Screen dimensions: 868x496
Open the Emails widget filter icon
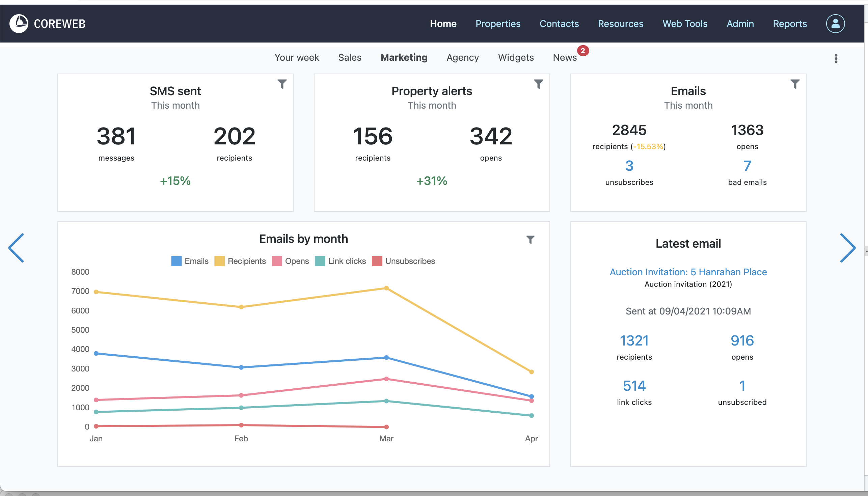(x=795, y=84)
